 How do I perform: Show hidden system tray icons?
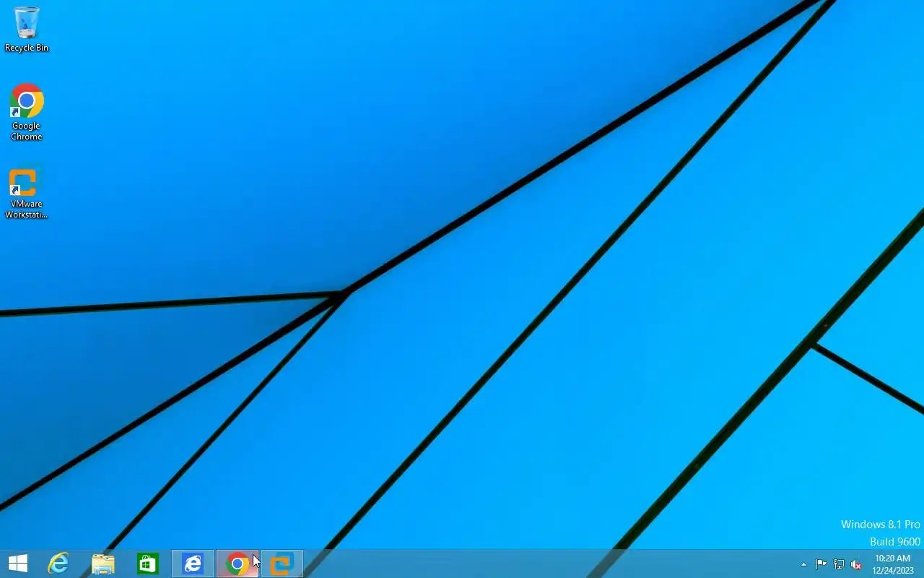pyautogui.click(x=804, y=564)
